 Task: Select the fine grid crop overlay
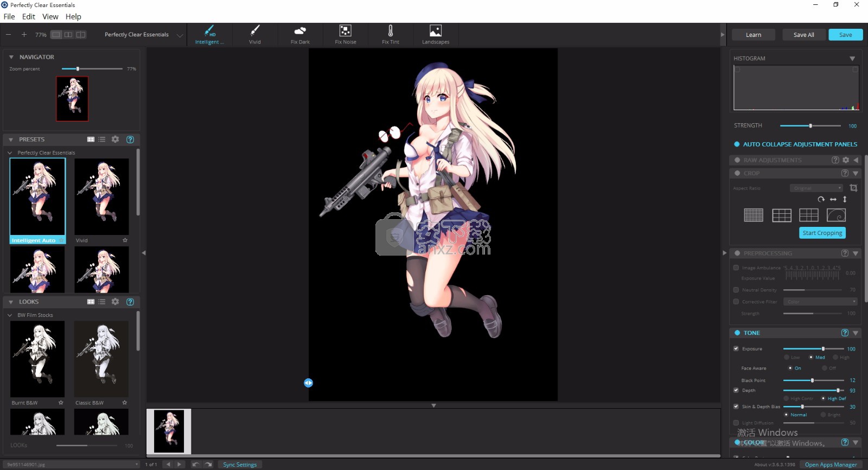coord(754,215)
